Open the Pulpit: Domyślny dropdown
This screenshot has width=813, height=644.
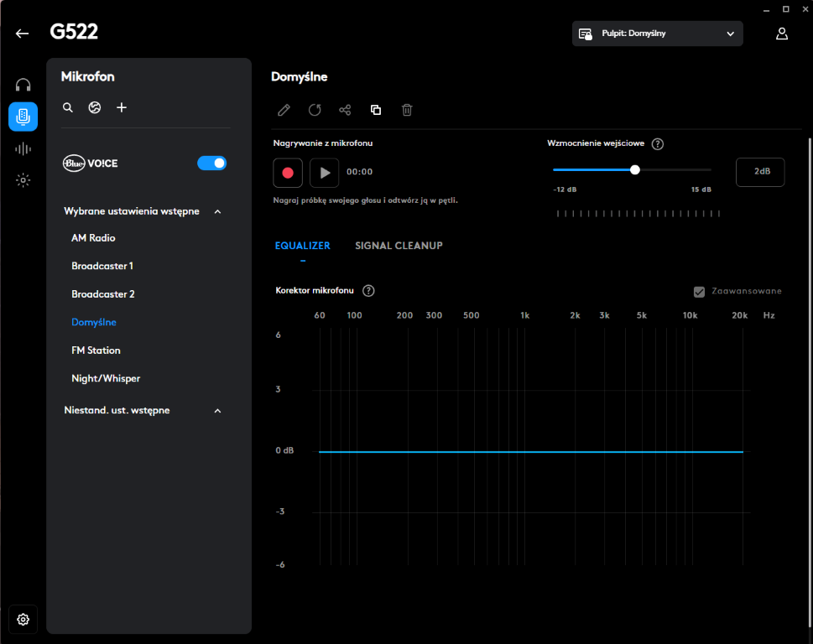(657, 34)
